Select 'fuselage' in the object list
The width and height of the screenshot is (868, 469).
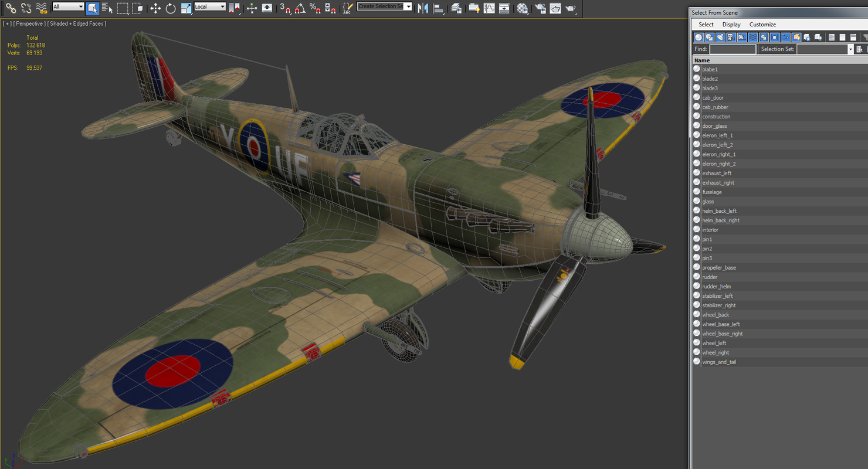[x=780, y=192]
